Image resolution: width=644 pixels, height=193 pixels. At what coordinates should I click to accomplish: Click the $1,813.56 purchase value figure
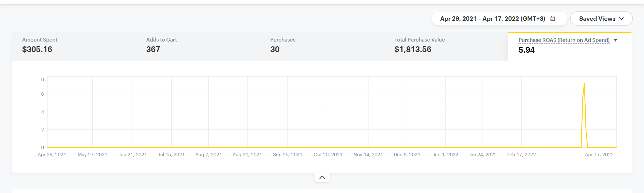413,49
